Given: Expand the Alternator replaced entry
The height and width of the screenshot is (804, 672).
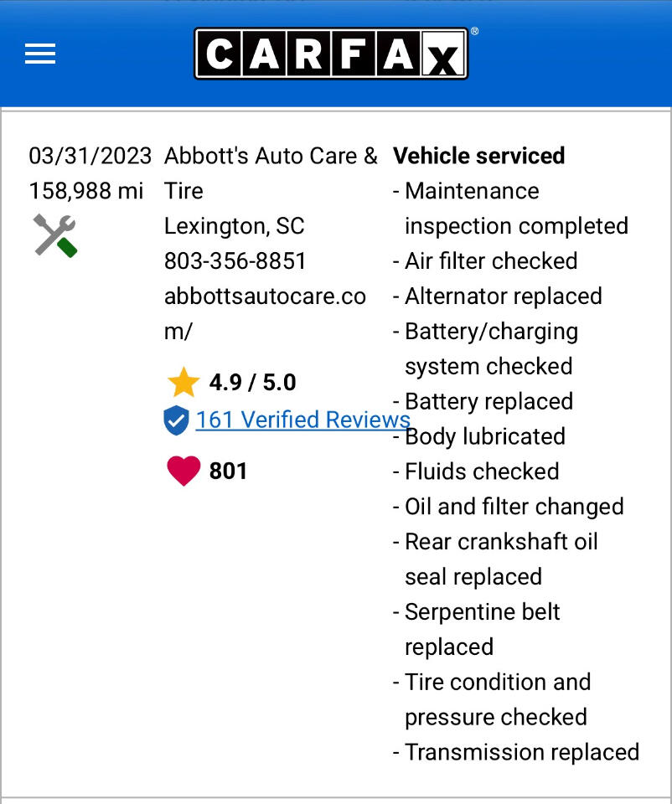Looking at the screenshot, I should [x=502, y=296].
